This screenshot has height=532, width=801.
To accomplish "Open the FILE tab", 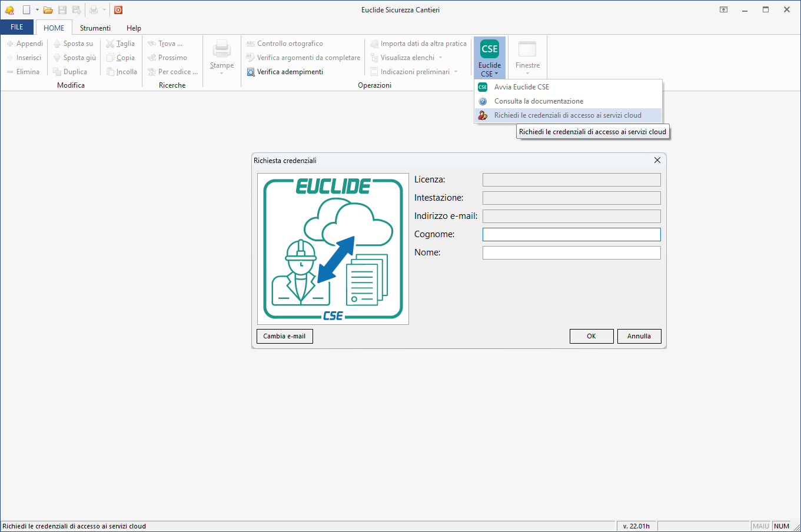I will (x=17, y=27).
